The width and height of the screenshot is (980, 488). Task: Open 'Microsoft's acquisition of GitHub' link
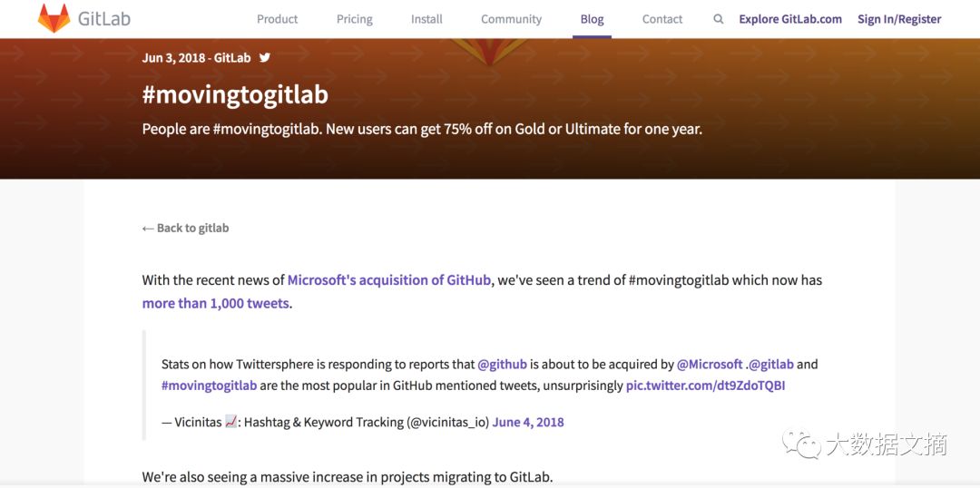(x=388, y=280)
